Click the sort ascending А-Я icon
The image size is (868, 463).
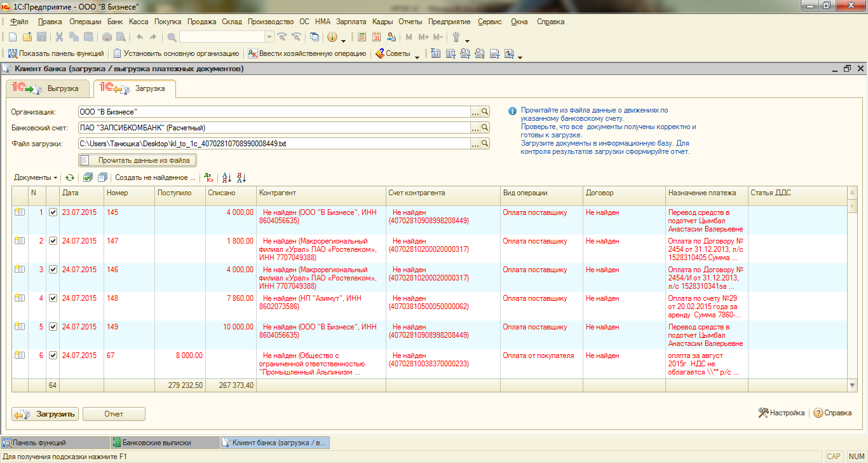point(226,178)
